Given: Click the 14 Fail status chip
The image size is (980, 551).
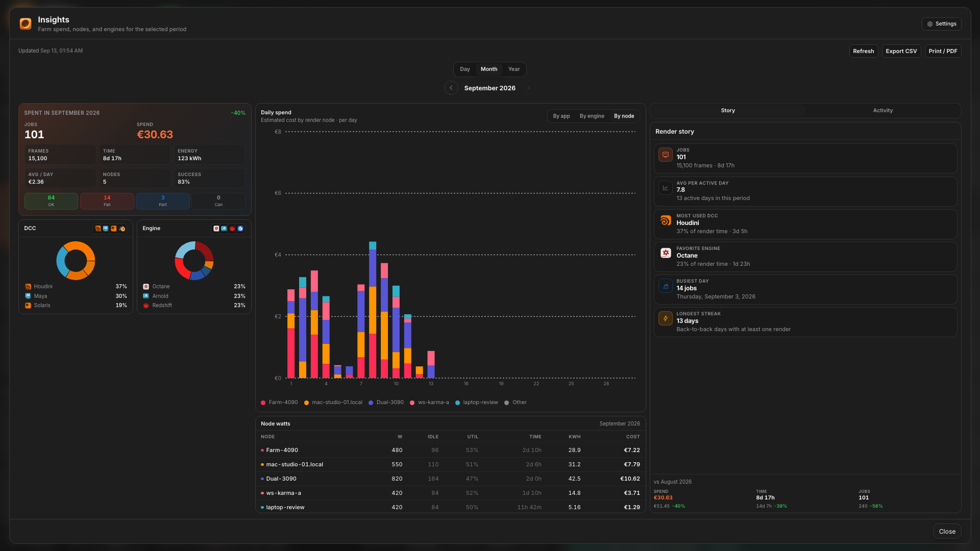Looking at the screenshot, I should [107, 201].
